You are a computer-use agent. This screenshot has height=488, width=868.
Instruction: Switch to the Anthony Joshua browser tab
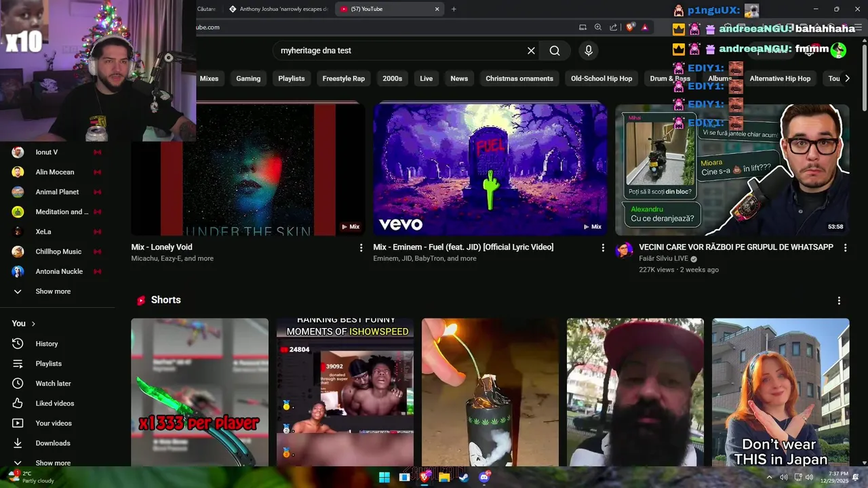(x=278, y=9)
